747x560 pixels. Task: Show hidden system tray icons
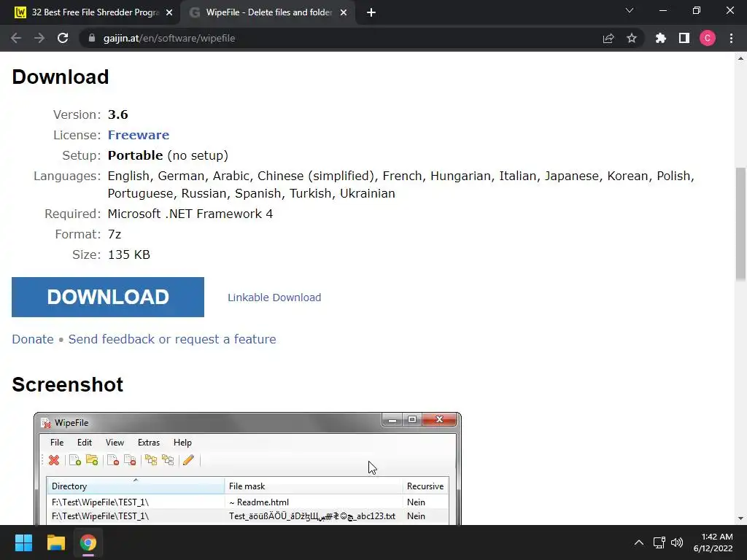639,542
